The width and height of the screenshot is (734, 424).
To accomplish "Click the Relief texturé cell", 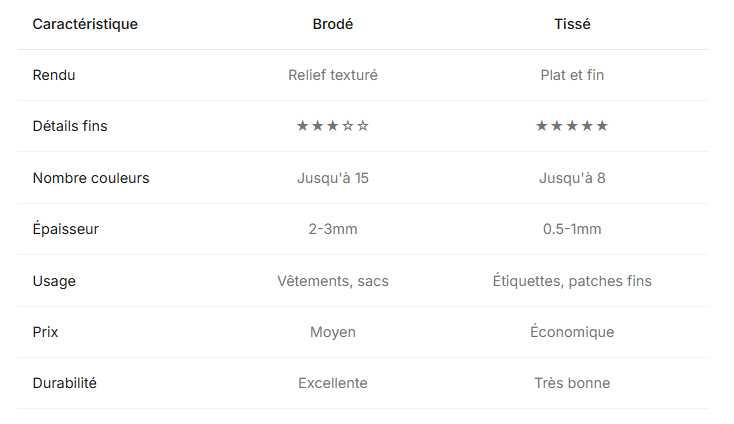I will [x=333, y=75].
